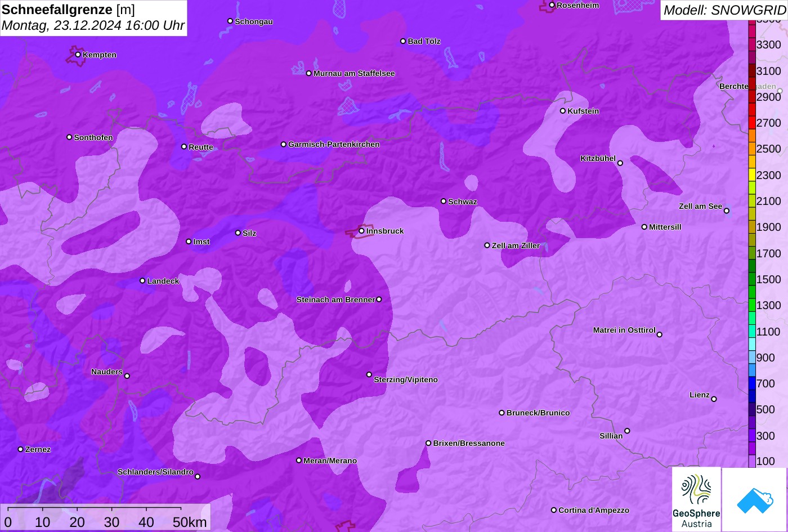Select the Landeck marker dot
This screenshot has height=532, width=788.
142,280
